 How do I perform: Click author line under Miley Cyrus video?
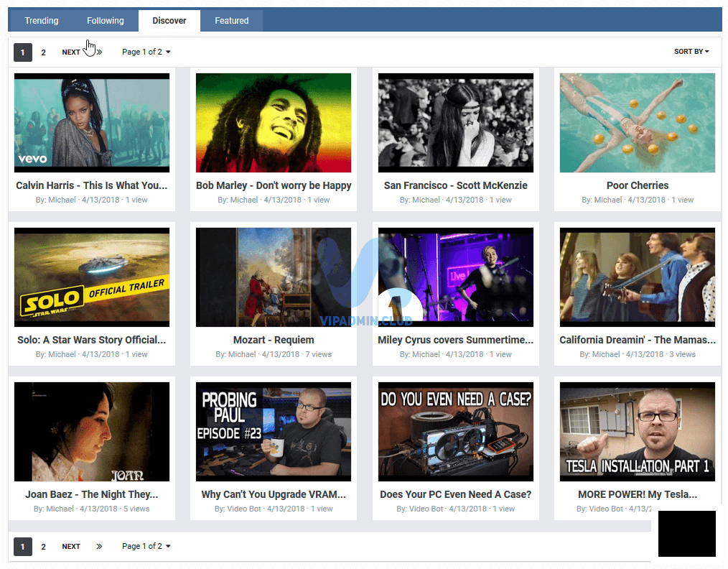click(x=455, y=354)
